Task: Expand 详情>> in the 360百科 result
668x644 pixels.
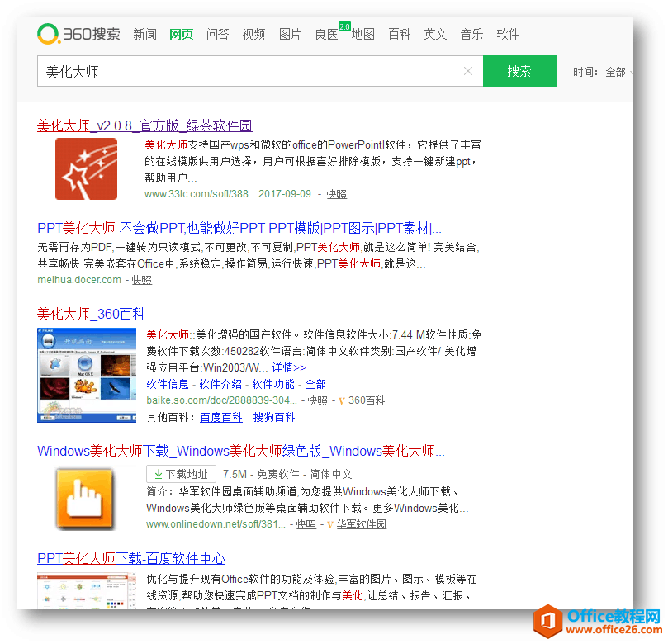Action: pyautogui.click(x=287, y=367)
